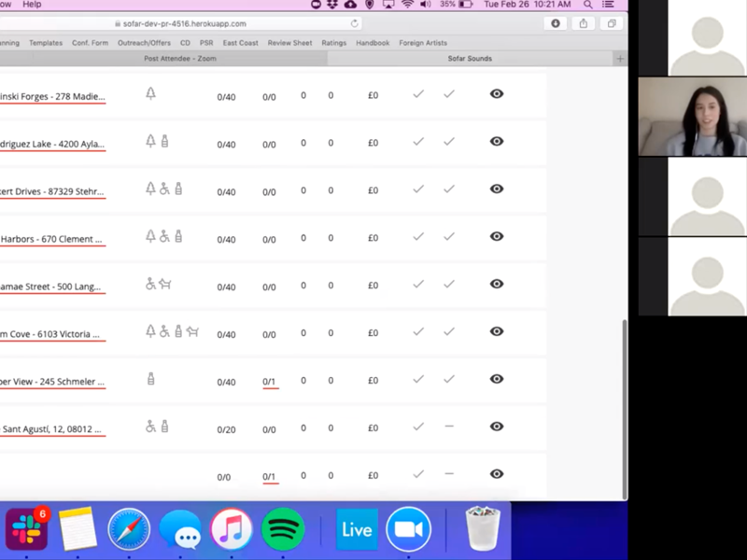The width and height of the screenshot is (747, 560).
Task: Open Zoom from the Dock
Action: pos(408,529)
